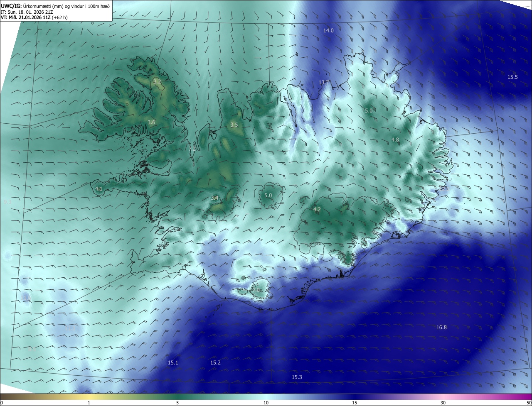Click the 4.2 value label
Image resolution: width=532 pixels, height=406 pixels.
[317, 210]
